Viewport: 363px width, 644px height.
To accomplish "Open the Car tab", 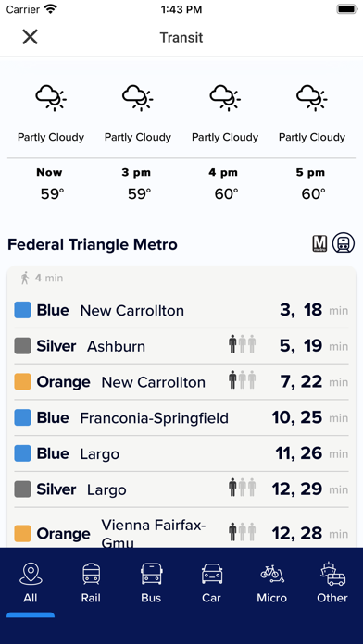I will pyautogui.click(x=212, y=584).
